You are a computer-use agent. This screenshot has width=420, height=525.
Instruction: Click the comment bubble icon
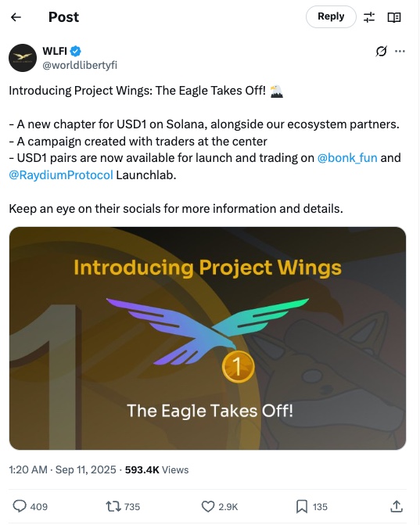point(20,506)
